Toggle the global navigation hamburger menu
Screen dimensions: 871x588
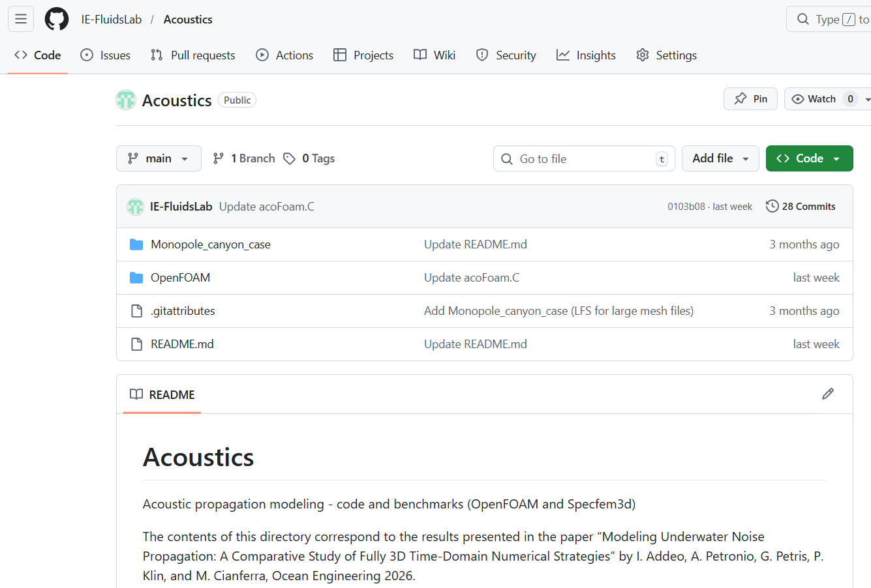tap(20, 19)
